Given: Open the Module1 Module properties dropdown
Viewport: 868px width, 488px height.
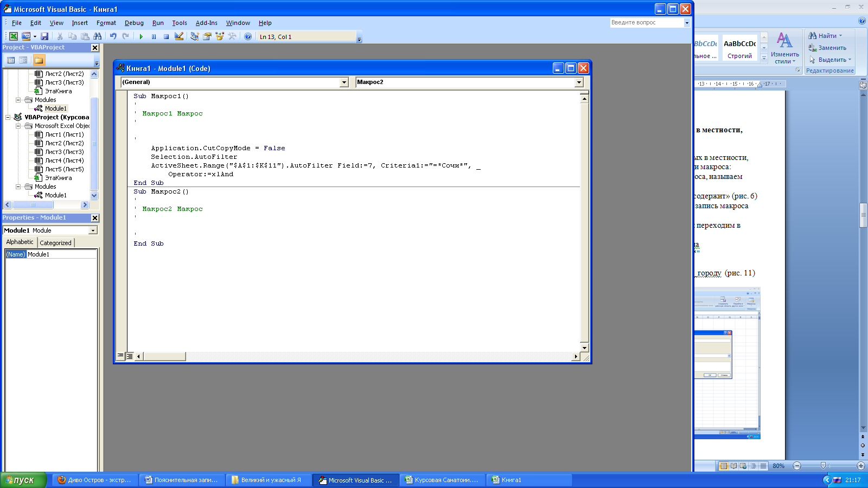Looking at the screenshot, I should (93, 230).
